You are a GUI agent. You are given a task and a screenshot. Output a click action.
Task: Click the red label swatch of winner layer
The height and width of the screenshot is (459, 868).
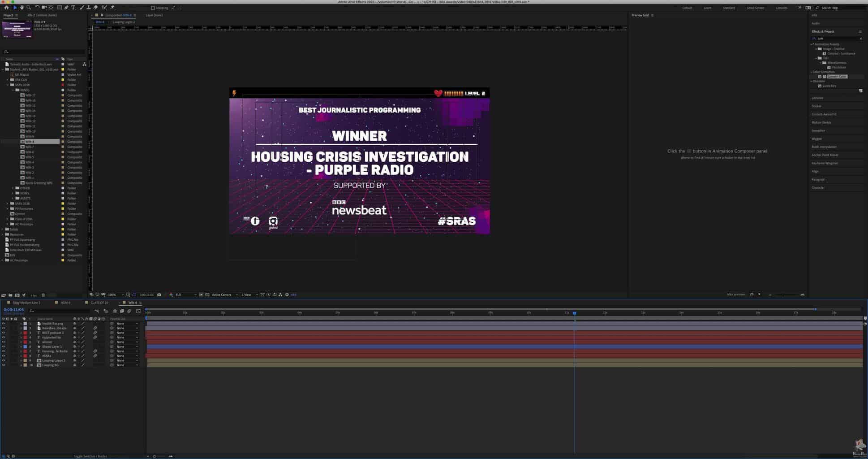tap(25, 342)
